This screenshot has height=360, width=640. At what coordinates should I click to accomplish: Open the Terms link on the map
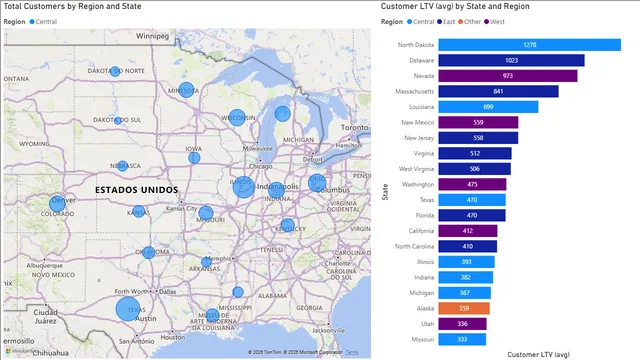pyautogui.click(x=352, y=352)
